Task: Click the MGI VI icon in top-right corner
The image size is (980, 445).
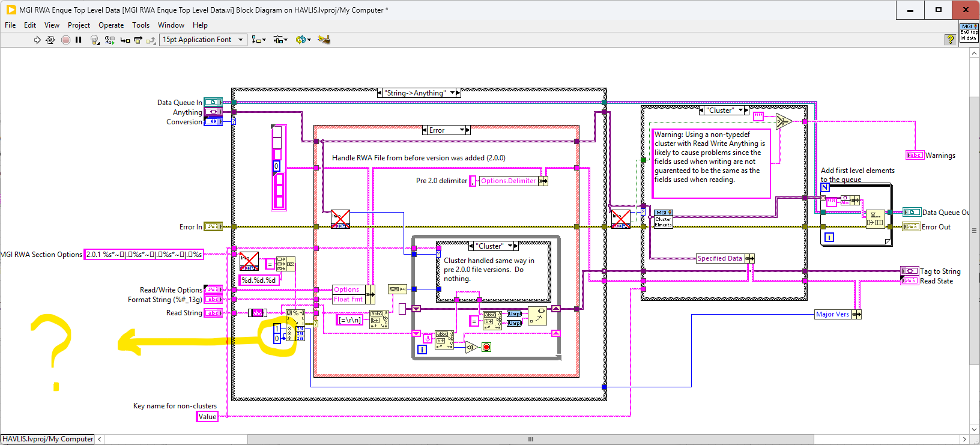Action: coord(969,32)
